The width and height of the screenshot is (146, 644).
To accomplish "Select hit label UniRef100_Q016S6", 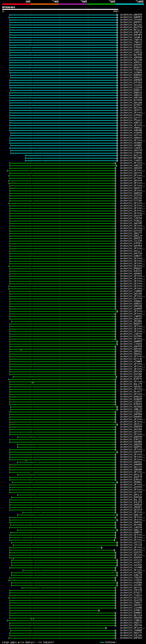I will coord(131,376).
